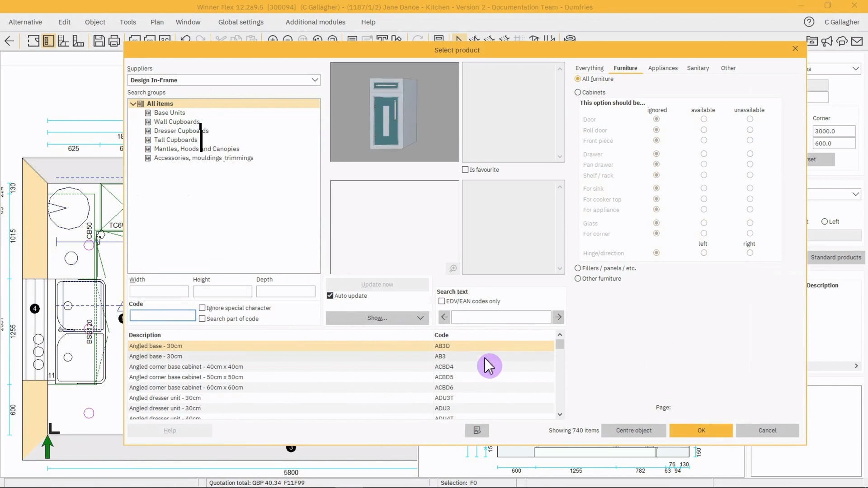Image resolution: width=868 pixels, height=488 pixels.
Task: Select row with code ADU3T
Action: (341, 398)
